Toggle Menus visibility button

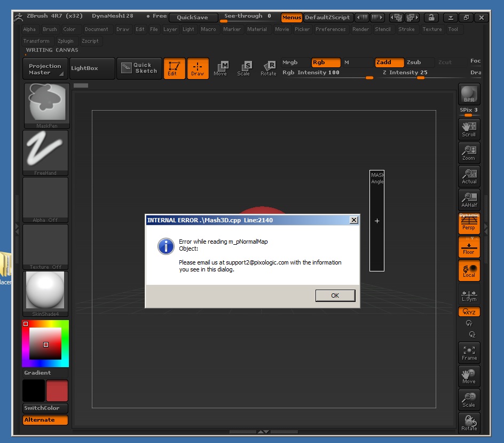[x=292, y=18]
